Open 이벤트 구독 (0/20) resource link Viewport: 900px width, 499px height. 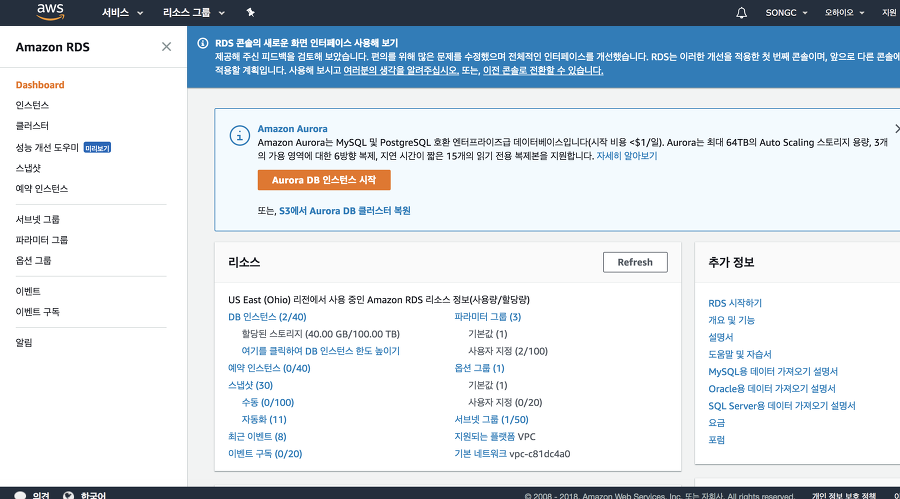[265, 454]
